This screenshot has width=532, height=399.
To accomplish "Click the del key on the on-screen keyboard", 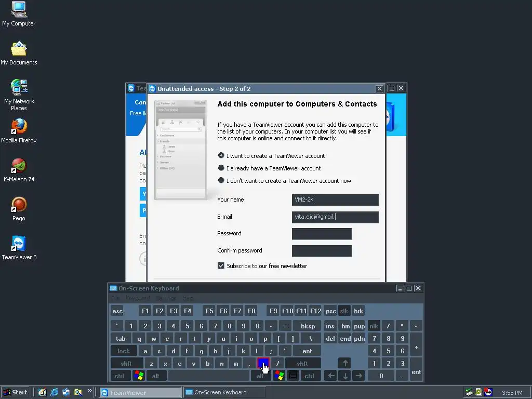I will 330,339.
